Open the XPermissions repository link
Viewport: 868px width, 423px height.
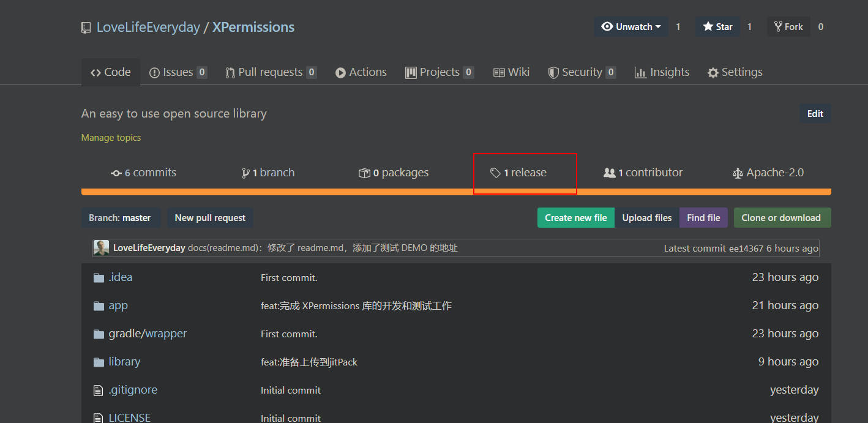point(253,28)
